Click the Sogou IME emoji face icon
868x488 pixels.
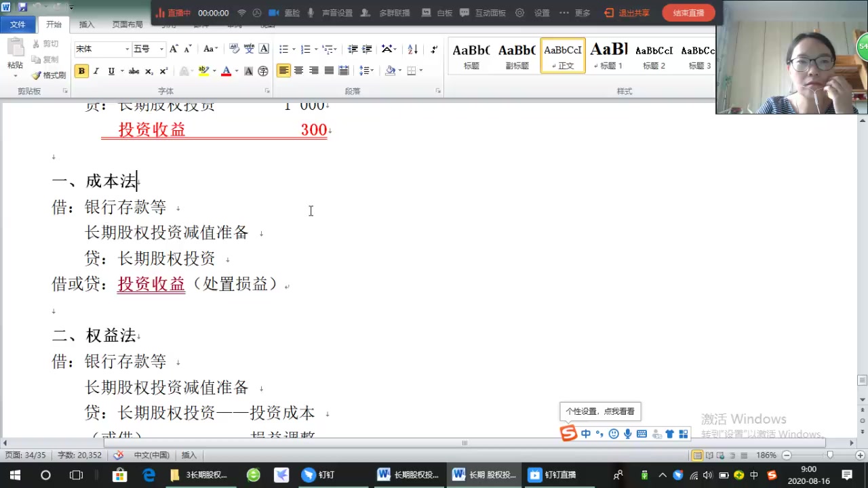pos(614,434)
